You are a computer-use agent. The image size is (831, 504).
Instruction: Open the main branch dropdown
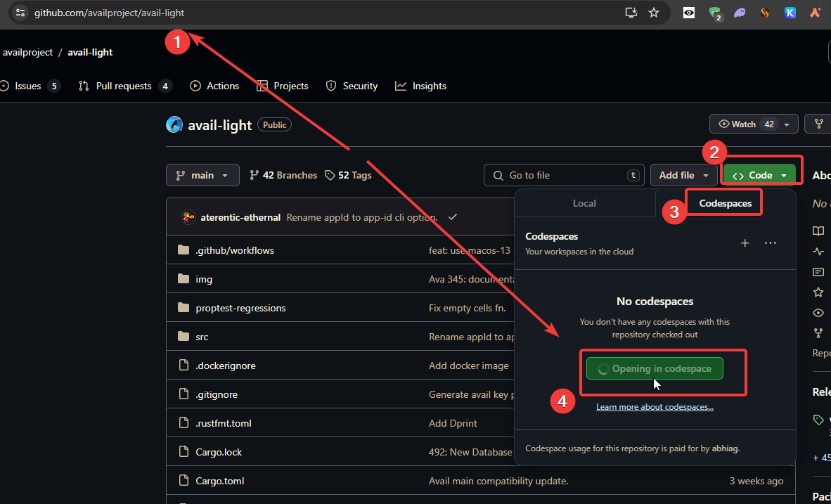tap(202, 175)
